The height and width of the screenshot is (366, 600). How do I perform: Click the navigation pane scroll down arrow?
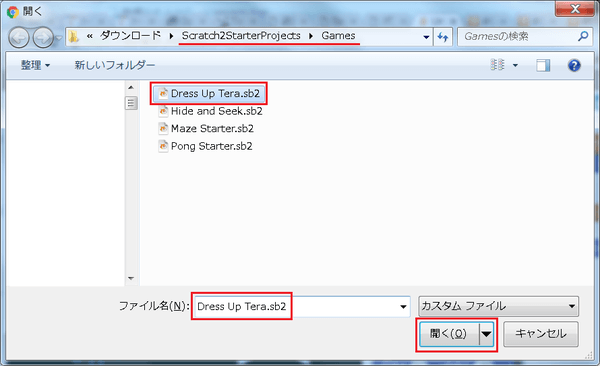[131, 278]
